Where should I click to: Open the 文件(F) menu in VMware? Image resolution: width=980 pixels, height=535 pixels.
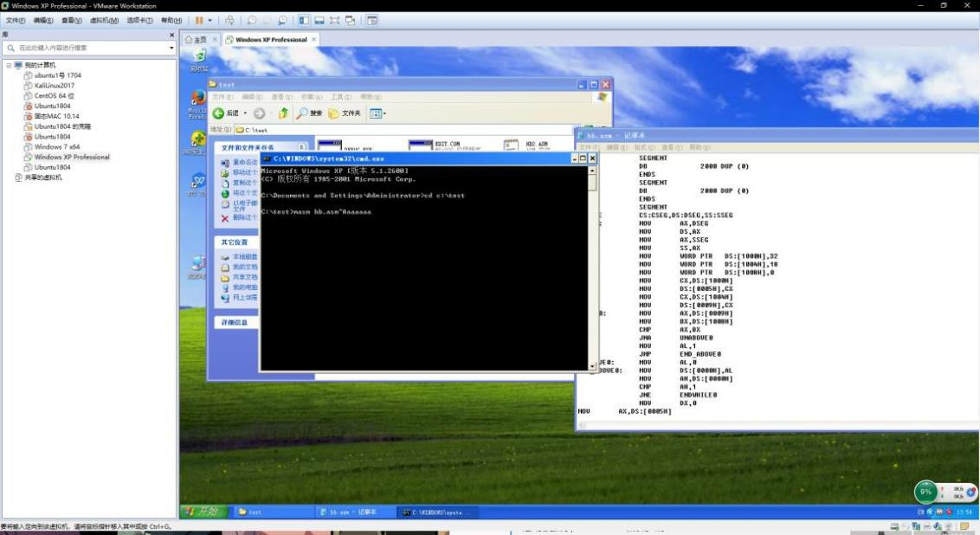click(15, 21)
